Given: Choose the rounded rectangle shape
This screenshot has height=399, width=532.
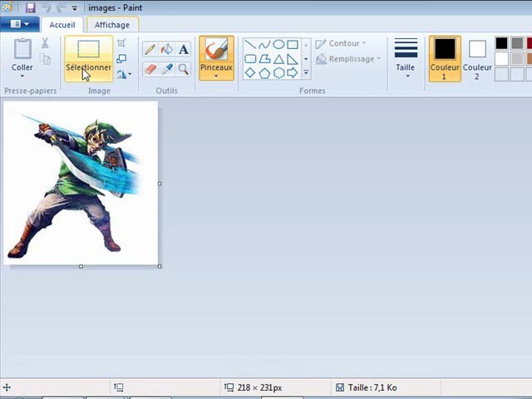Looking at the screenshot, I should [250, 59].
